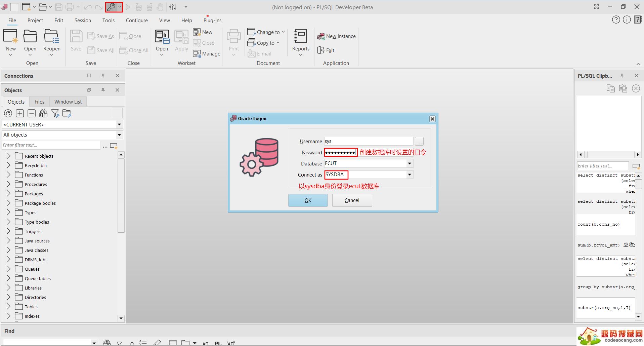
Task: Click the clear X icon in PL/SQL Clipboard
Action: point(636,88)
